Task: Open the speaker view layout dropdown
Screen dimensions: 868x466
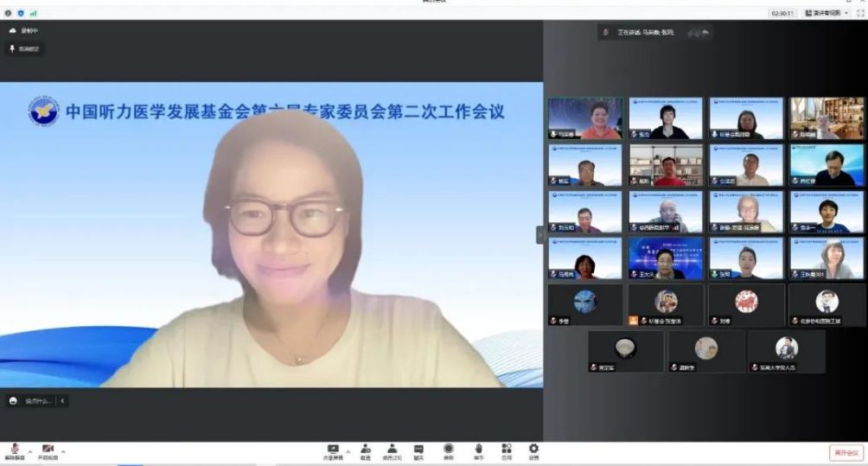Action: click(x=817, y=13)
